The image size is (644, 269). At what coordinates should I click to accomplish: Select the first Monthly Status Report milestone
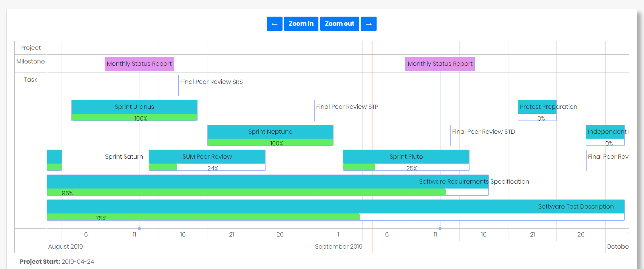click(139, 64)
